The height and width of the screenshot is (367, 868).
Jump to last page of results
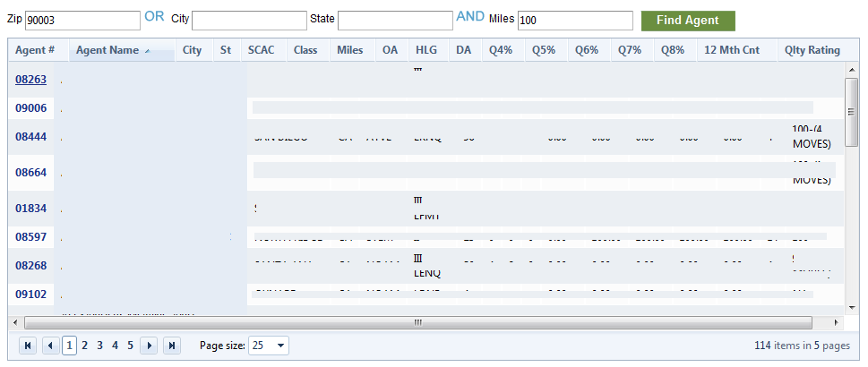coord(172,346)
